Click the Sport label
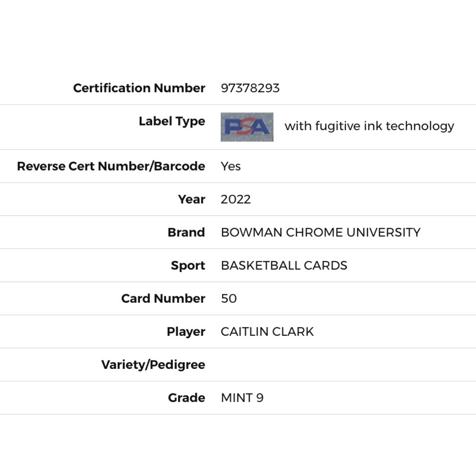The width and height of the screenshot is (476, 476). tap(188, 266)
